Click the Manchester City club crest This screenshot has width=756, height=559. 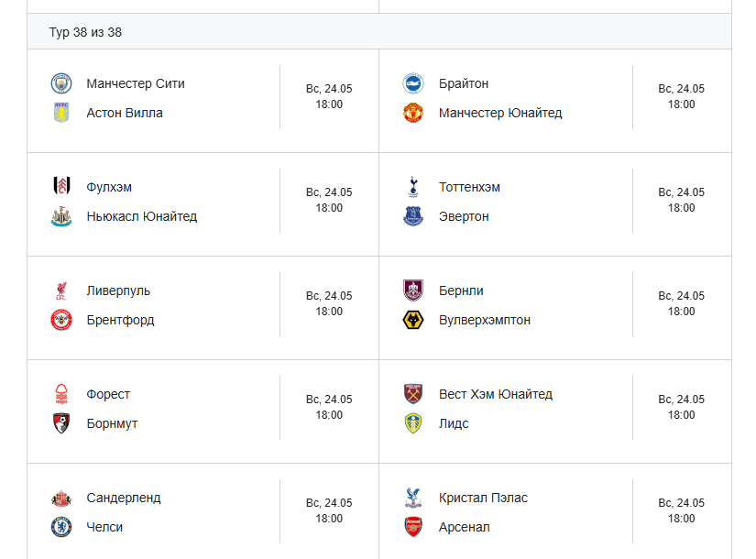pyautogui.click(x=61, y=83)
